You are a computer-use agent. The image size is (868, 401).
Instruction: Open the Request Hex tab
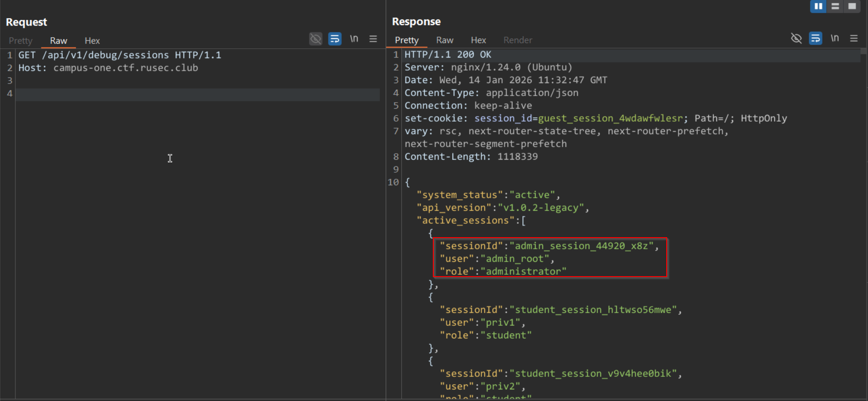tap(92, 41)
